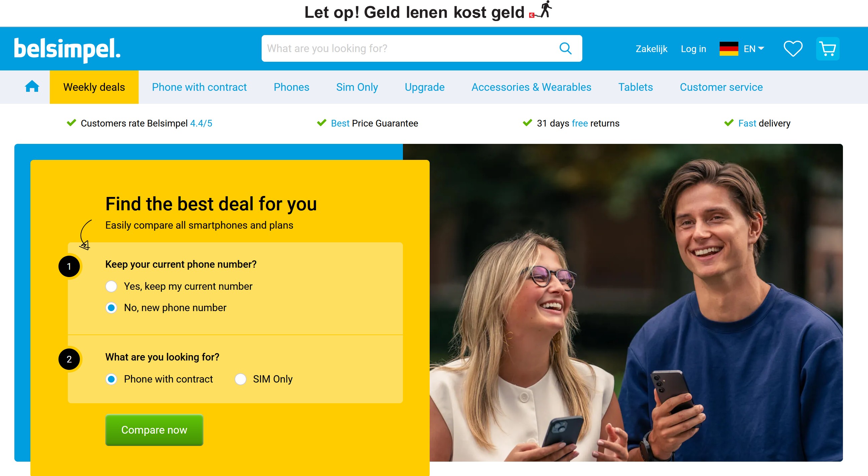868x476 pixels.
Task: Select Phone with contract radio option
Action: click(x=111, y=379)
